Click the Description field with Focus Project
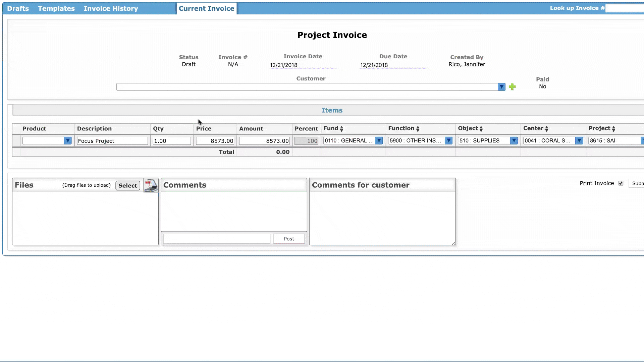Viewport: 644px width, 362px height. click(x=112, y=141)
